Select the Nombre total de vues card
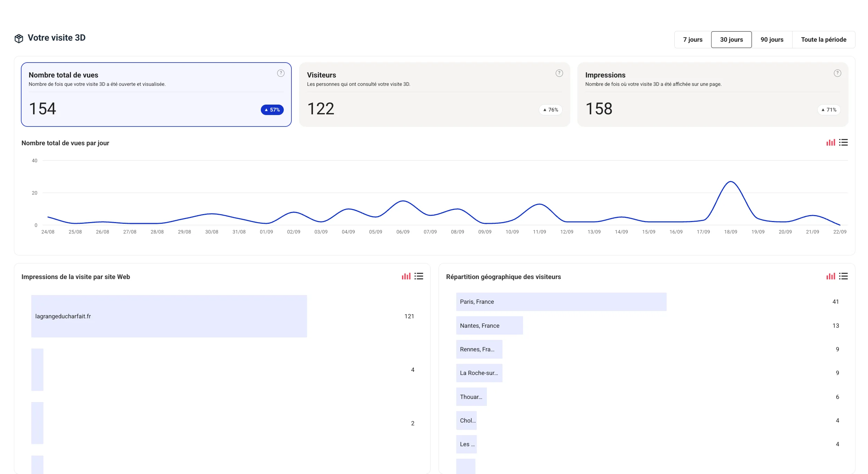The width and height of the screenshot is (868, 474). click(156, 95)
